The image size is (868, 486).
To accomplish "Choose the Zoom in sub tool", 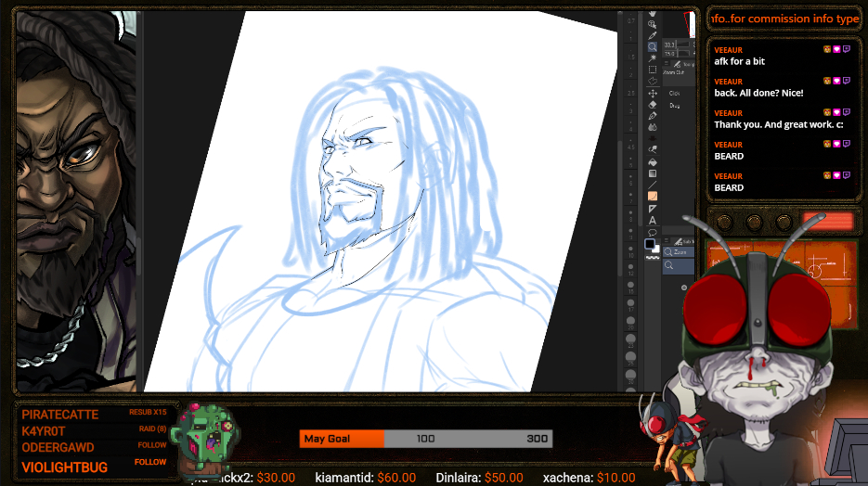I will tap(680, 251).
